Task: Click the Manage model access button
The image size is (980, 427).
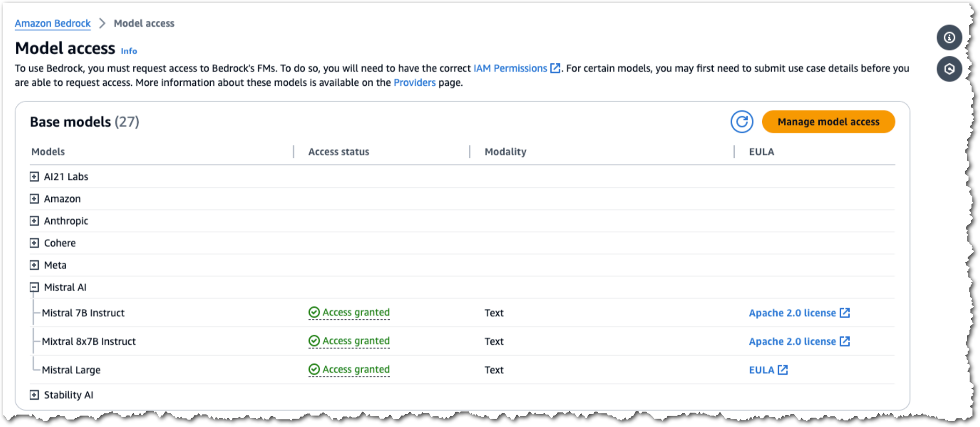Action: (828, 122)
